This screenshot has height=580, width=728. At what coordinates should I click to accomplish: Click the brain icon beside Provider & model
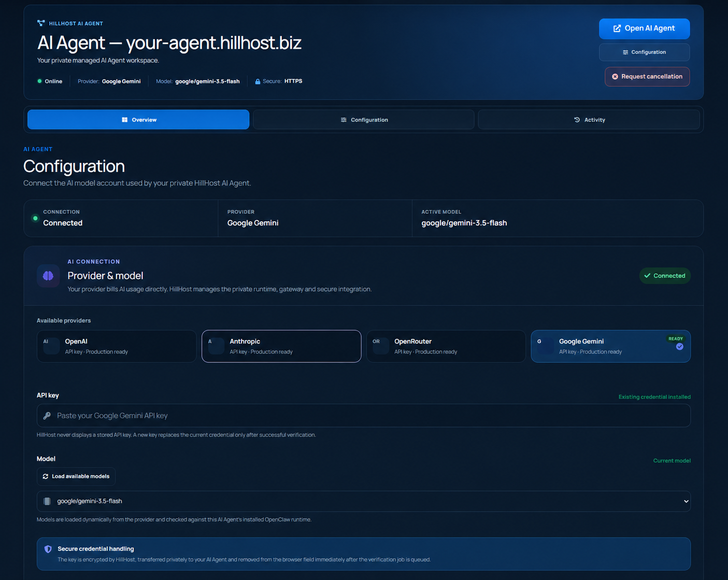(x=48, y=276)
